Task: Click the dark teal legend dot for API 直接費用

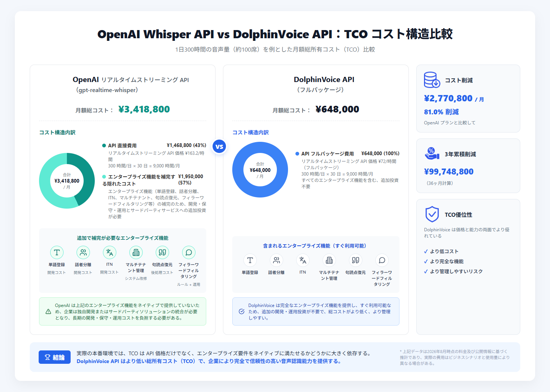Action: click(104, 146)
